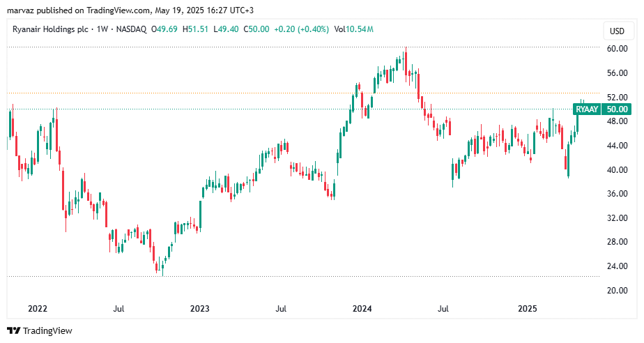Click the 44.00 price axis label

click(618, 146)
